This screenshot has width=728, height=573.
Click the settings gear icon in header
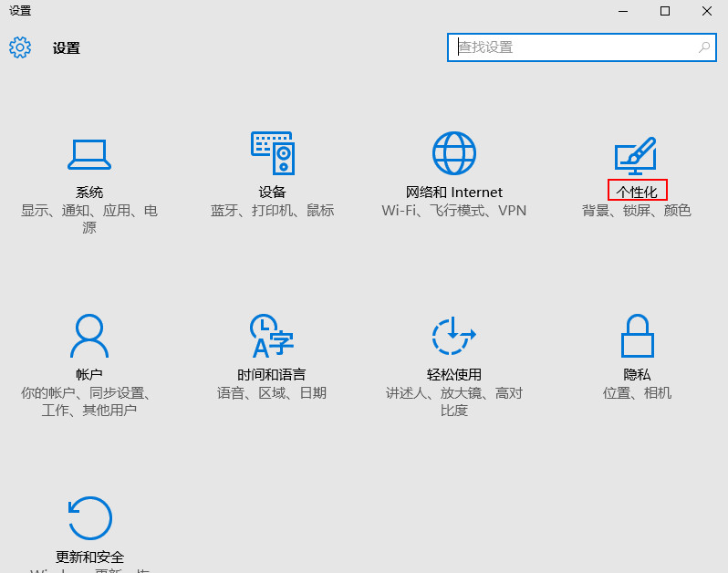click(20, 47)
